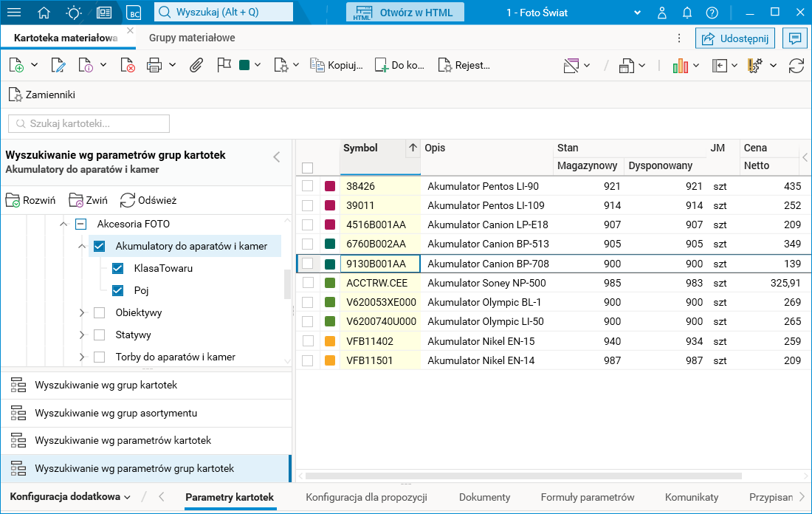
Task: Switch to the Grupy materiałowe tab
Action: (192, 37)
